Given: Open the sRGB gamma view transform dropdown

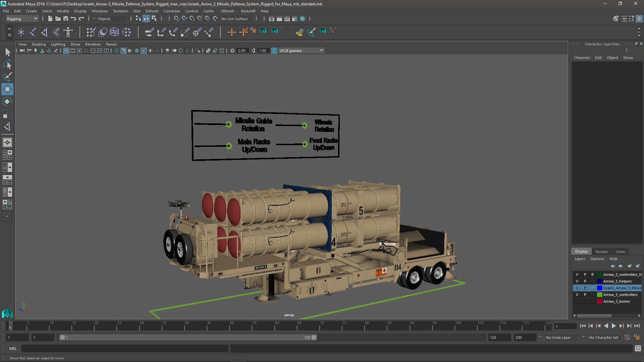Looking at the screenshot, I should 301,51.
